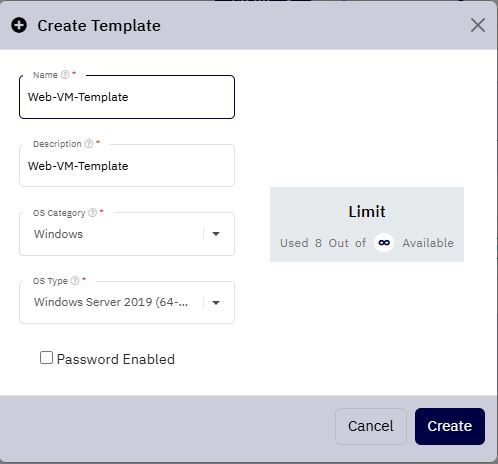
Task: Click the Limit heading in usage panel
Action: 367,212
